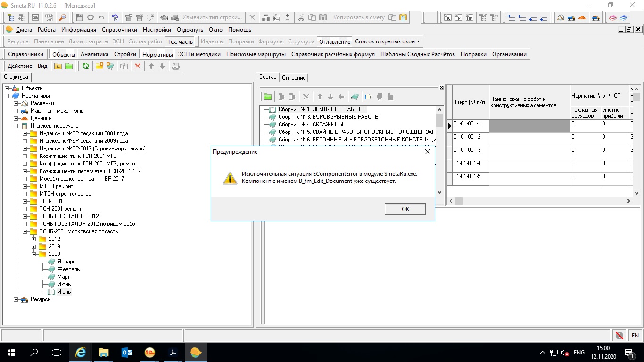Click the Оглавление button
The width and height of the screenshot is (644, 362).
point(335,41)
